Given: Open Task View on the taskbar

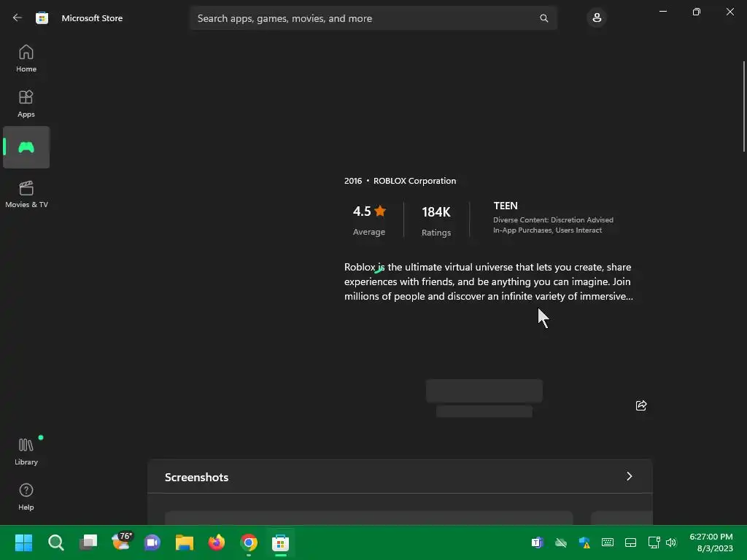Looking at the screenshot, I should pyautogui.click(x=88, y=542).
